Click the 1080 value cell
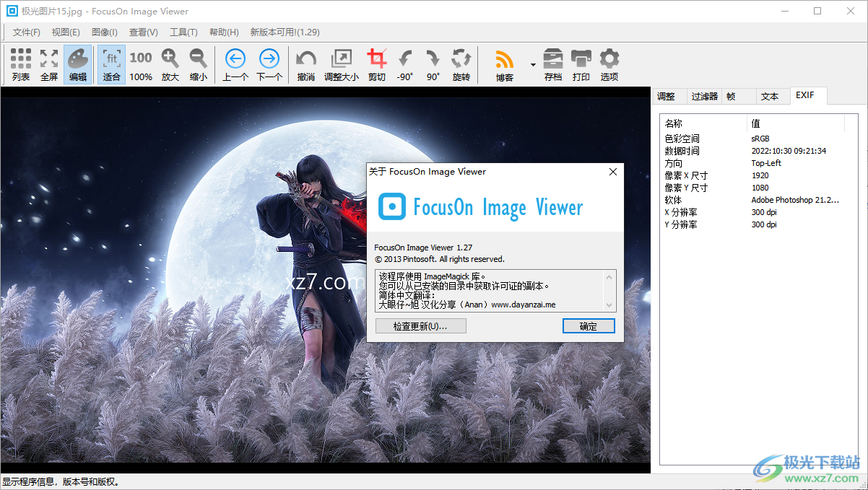The height and width of the screenshot is (490, 868). (760, 188)
